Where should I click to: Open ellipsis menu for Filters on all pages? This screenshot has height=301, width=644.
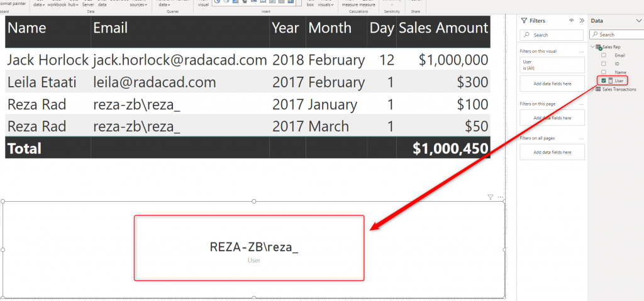581,138
